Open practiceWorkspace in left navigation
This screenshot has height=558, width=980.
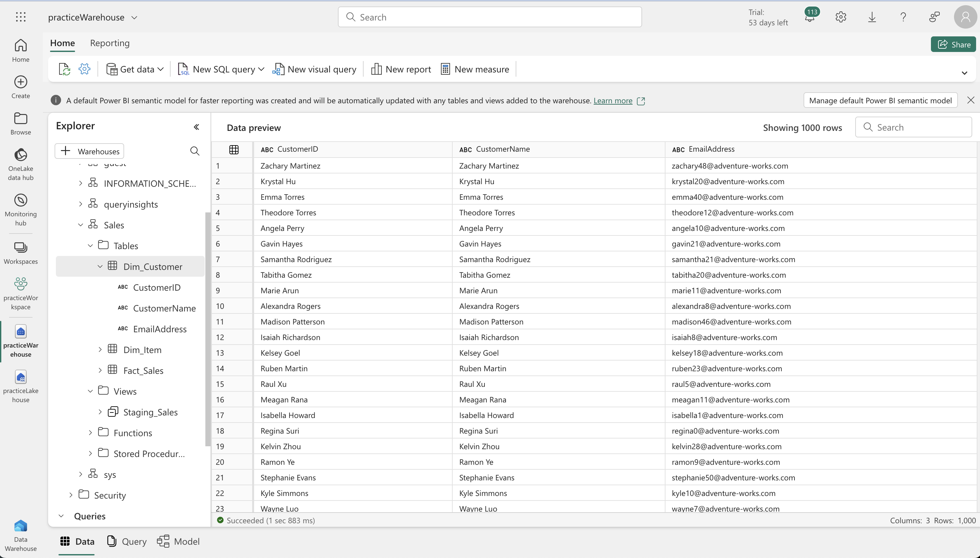[21, 294]
